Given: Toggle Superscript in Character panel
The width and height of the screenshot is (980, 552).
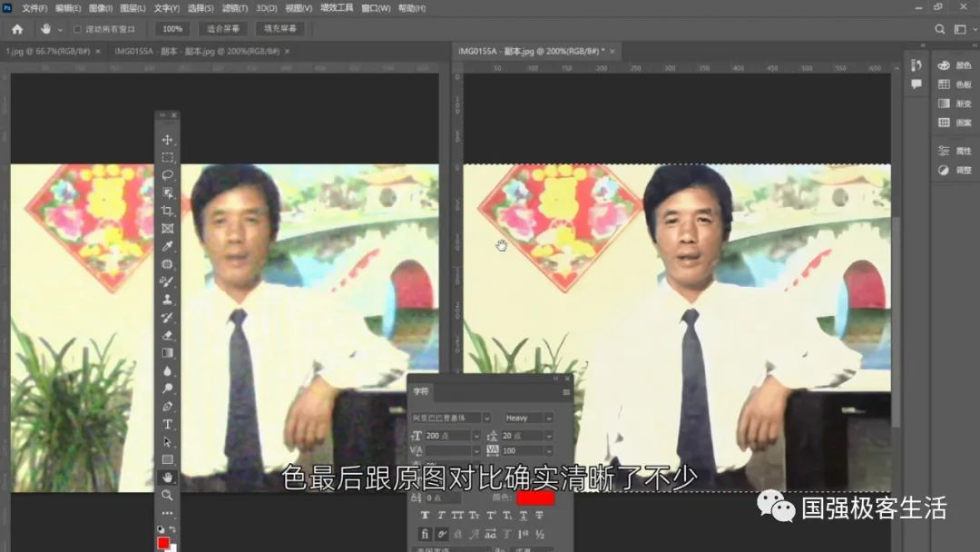Looking at the screenshot, I should click(x=491, y=515).
